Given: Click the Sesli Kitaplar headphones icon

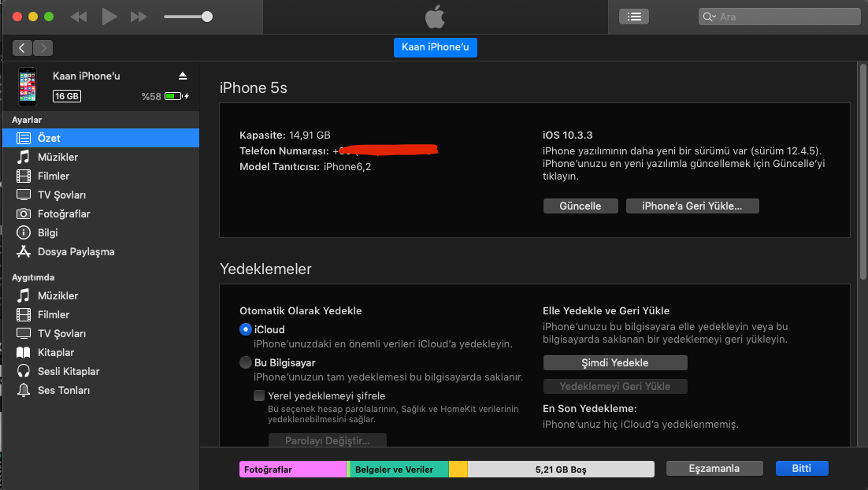Looking at the screenshot, I should pyautogui.click(x=24, y=371).
